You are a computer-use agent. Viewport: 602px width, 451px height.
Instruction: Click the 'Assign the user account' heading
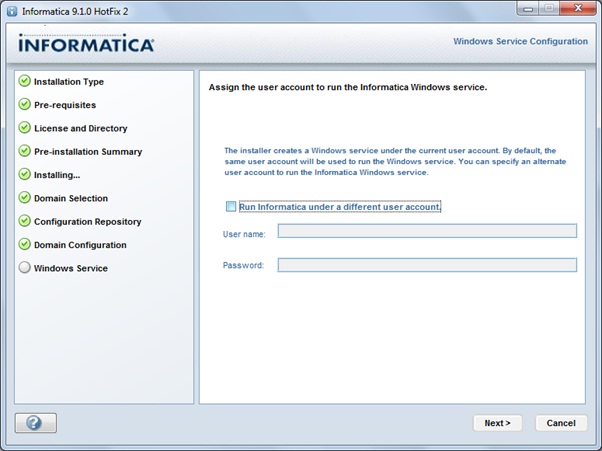[x=347, y=87]
